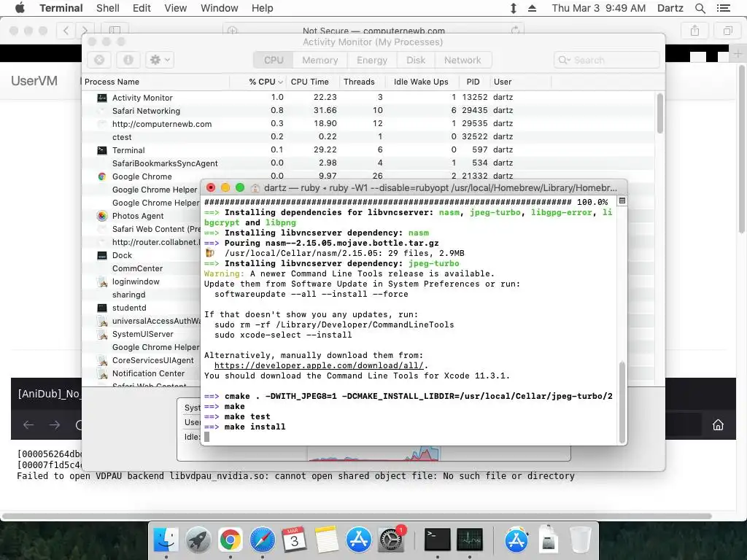The height and width of the screenshot is (560, 747).
Task: Switch to the Memory tab
Action: pyautogui.click(x=320, y=60)
